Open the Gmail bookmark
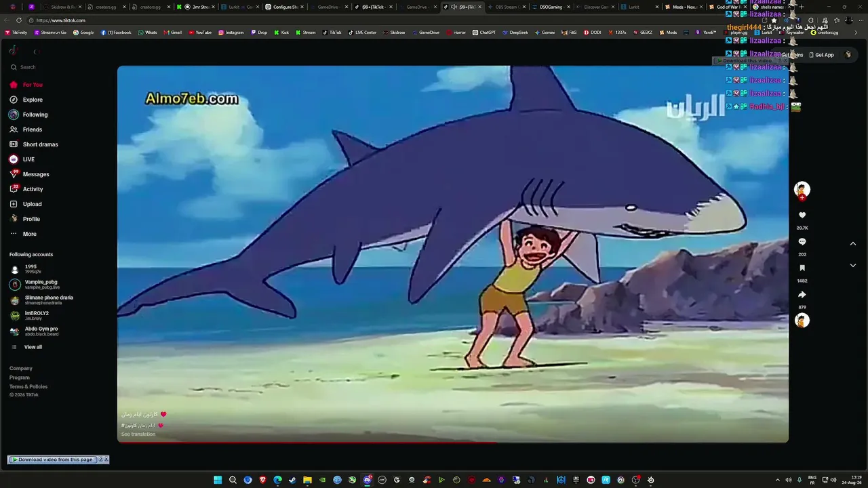The width and height of the screenshot is (868, 488). [x=173, y=33]
